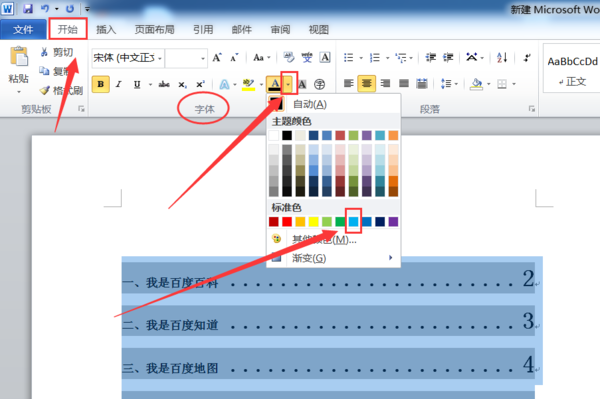Apply strikethrough with the abc icon
The height and width of the screenshot is (399, 600).
[x=164, y=84]
